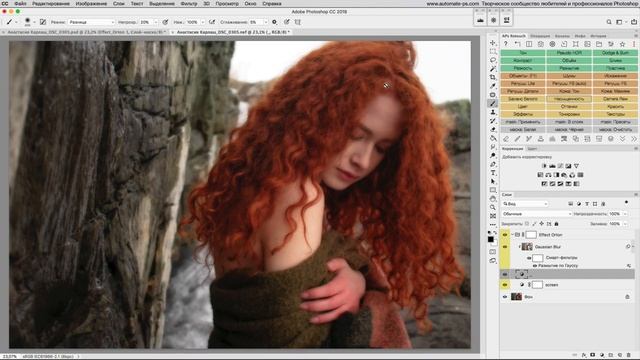Toggle visibility of Effect Orton group
This screenshot has height=360, width=640.
[x=505, y=235]
